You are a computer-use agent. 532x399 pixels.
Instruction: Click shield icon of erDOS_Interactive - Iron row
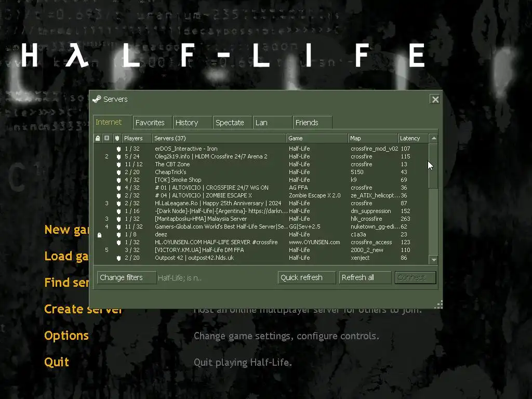coord(119,149)
